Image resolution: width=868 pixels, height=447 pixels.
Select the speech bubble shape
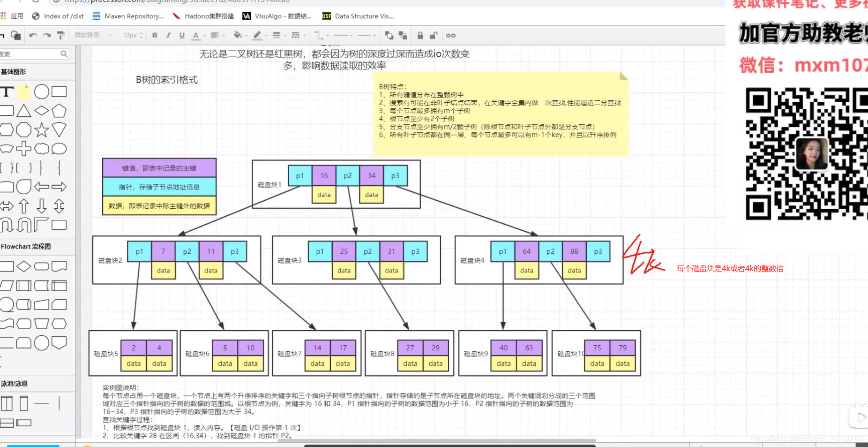click(59, 149)
